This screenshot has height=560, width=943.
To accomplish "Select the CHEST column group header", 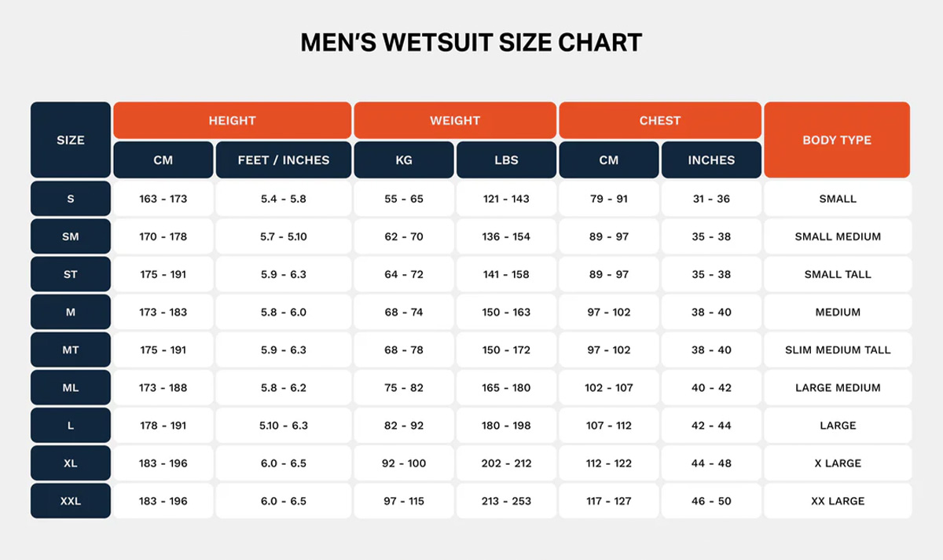I will point(659,121).
